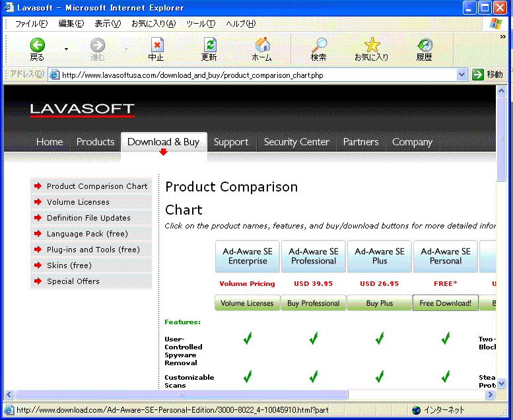Open the ファイル(F) menu

[32, 24]
